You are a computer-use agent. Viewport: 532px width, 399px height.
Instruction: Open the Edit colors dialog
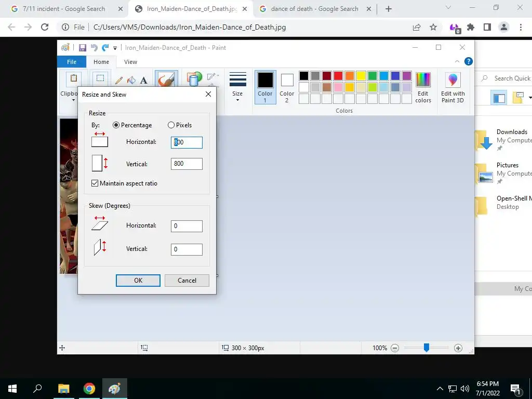tap(423, 88)
